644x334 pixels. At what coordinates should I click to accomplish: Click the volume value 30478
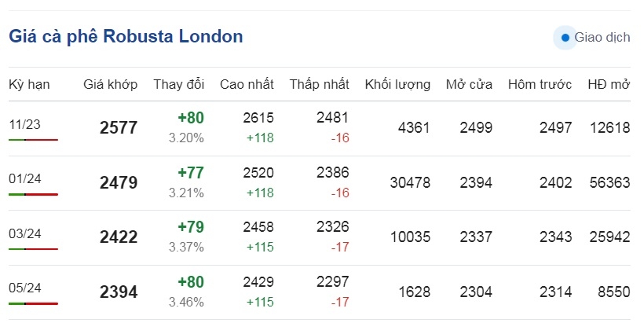[410, 182]
